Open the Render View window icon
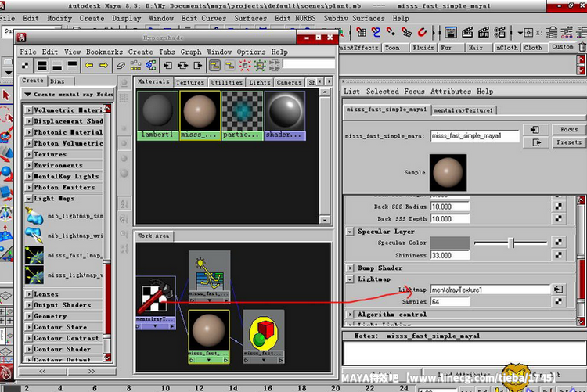Viewport: 587px width, 392px height. pyautogui.click(x=451, y=33)
